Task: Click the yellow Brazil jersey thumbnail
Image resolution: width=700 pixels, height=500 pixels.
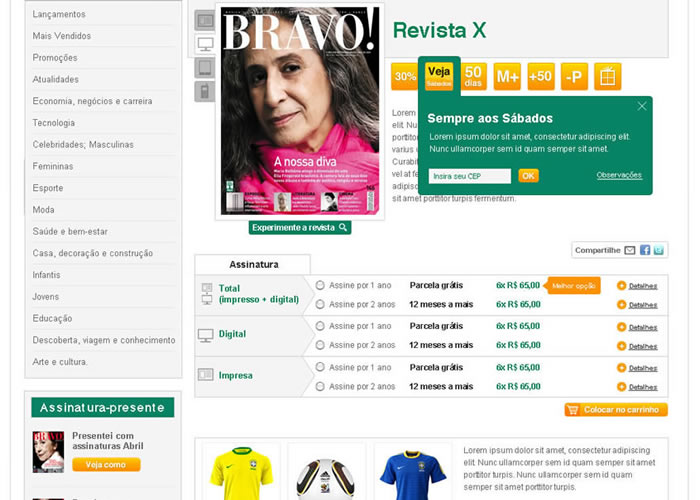Action: click(241, 473)
